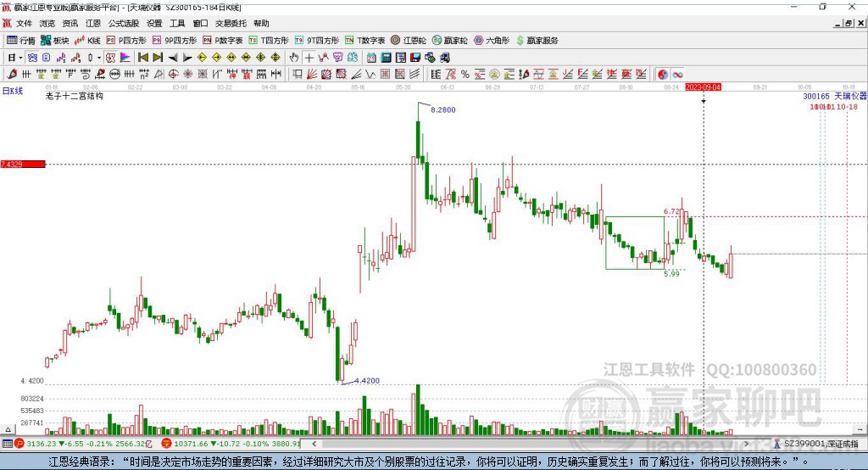Click the red 7.4329 price label
The image size is (868, 470).
[x=23, y=164]
